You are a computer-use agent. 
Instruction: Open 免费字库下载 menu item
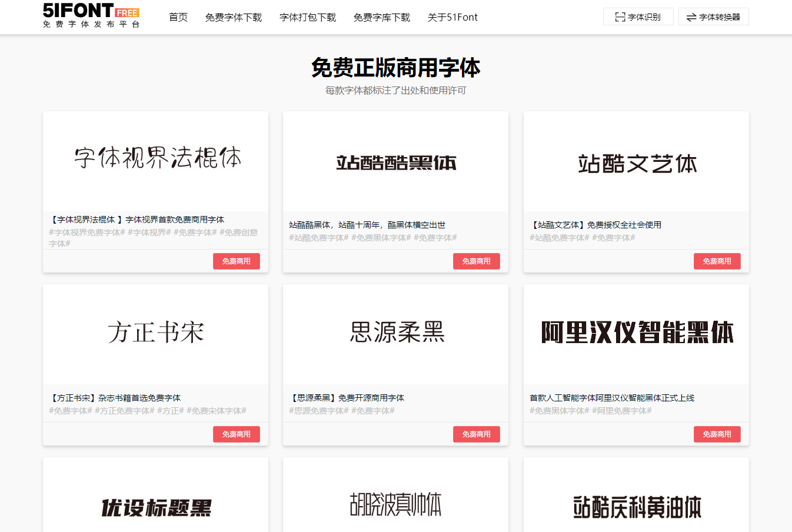tap(382, 18)
